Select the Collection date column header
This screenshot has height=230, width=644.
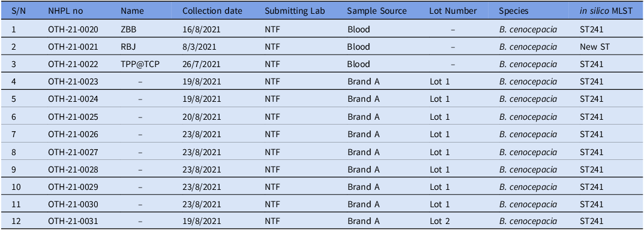212,11
